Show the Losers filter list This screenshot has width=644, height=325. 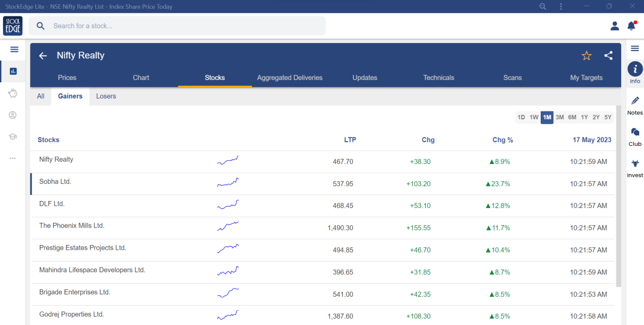tap(106, 96)
